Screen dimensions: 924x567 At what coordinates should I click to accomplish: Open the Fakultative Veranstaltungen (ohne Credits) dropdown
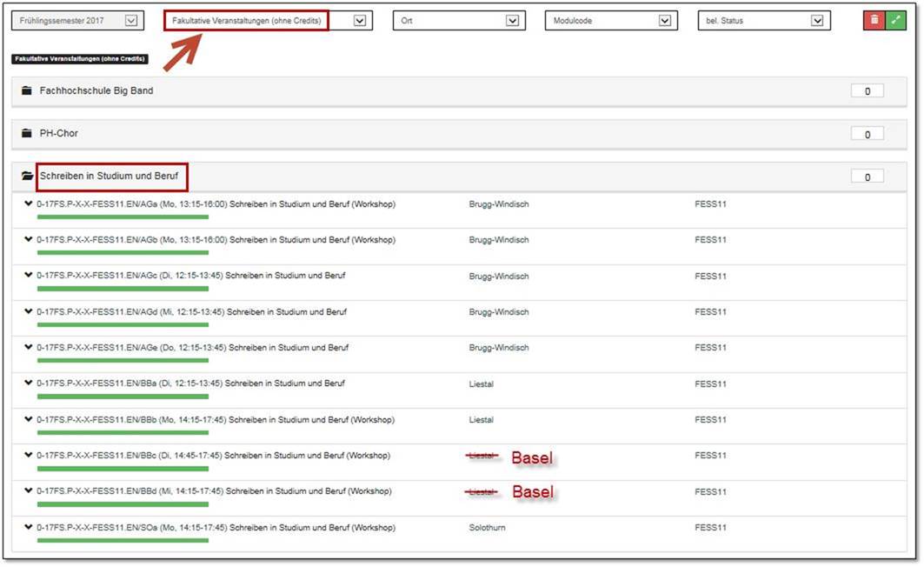[x=268, y=21]
